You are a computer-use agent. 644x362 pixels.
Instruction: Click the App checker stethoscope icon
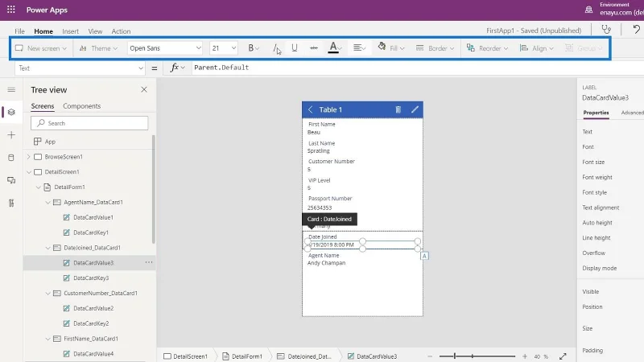606,30
